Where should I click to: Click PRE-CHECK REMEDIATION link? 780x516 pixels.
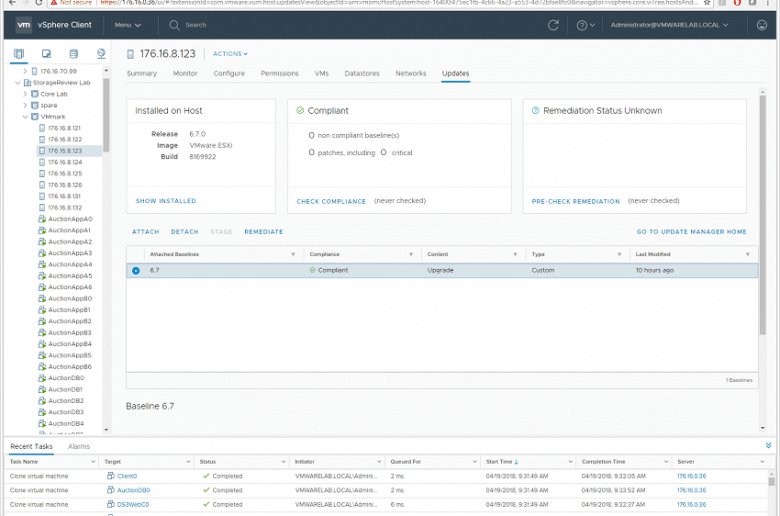click(x=576, y=202)
